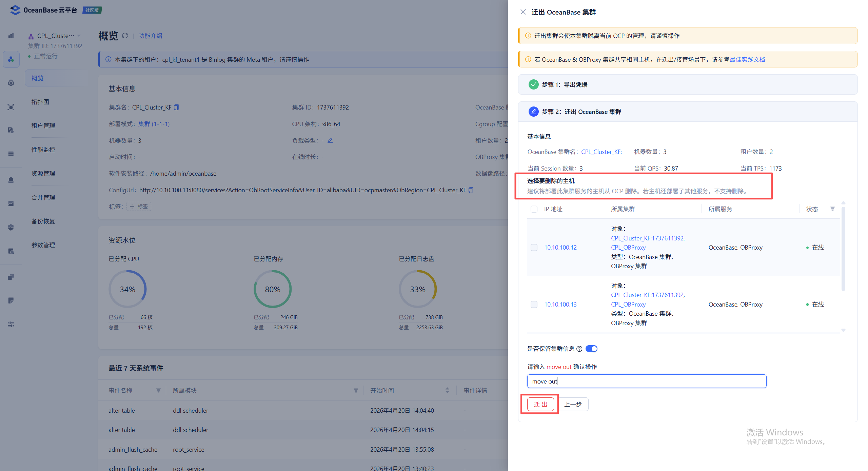Image resolution: width=868 pixels, height=471 pixels.
Task: Click the cluster icon in left sidebar
Action: pyautogui.click(x=11, y=59)
